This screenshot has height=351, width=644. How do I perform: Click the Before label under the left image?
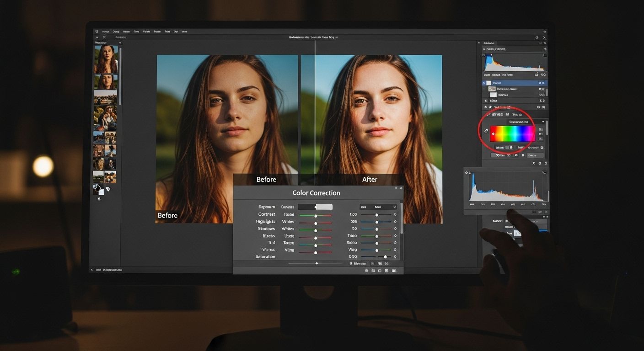coord(167,215)
